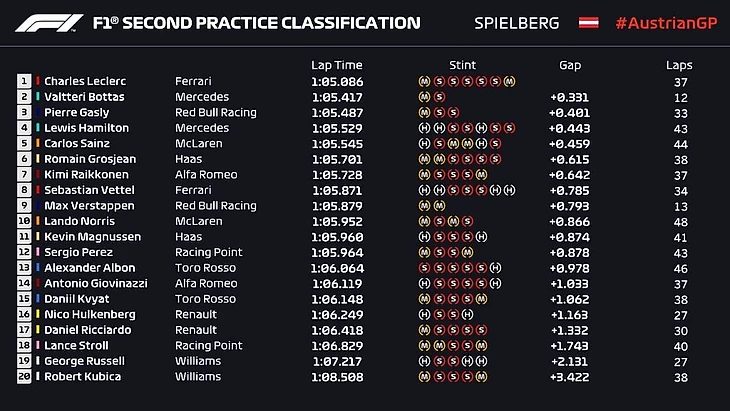Viewport: 730px width, 411px height.
Task: Click the medium tyre icon in Bottas's stint
Action: pyautogui.click(x=425, y=97)
